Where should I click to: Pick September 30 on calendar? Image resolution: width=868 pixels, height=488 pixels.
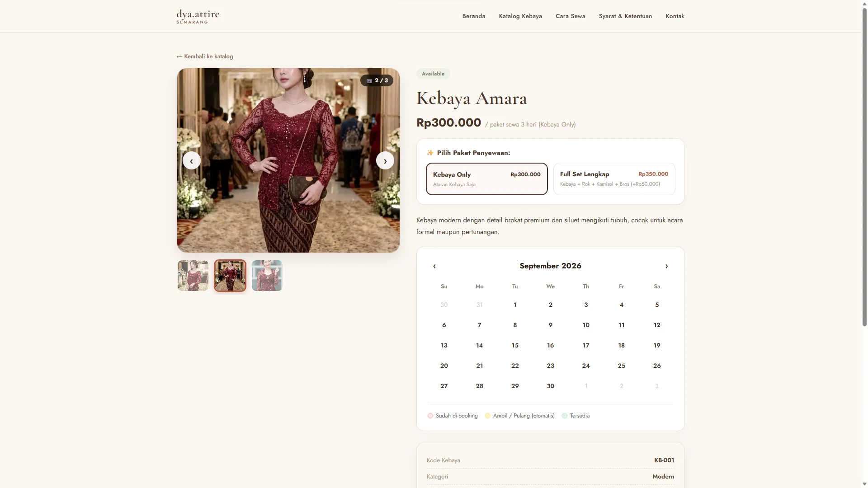(550, 386)
